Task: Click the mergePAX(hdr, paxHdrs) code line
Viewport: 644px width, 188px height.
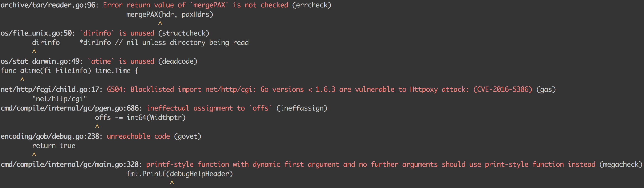Action: [x=170, y=15]
